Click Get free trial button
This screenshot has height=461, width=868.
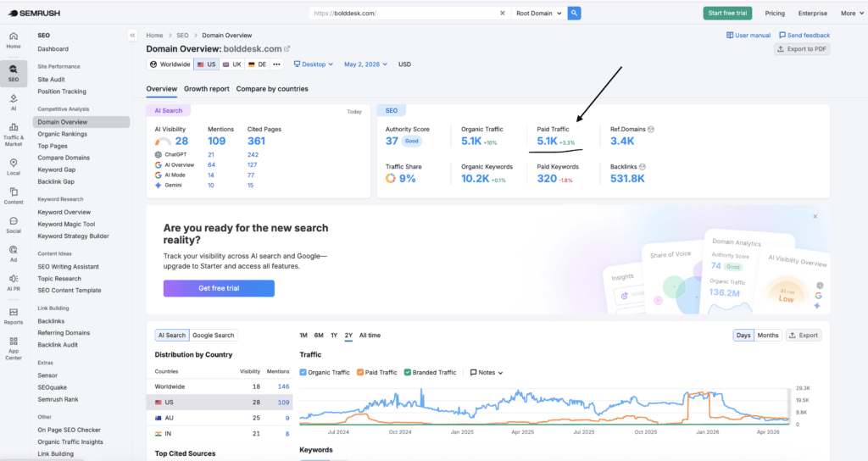pos(219,288)
